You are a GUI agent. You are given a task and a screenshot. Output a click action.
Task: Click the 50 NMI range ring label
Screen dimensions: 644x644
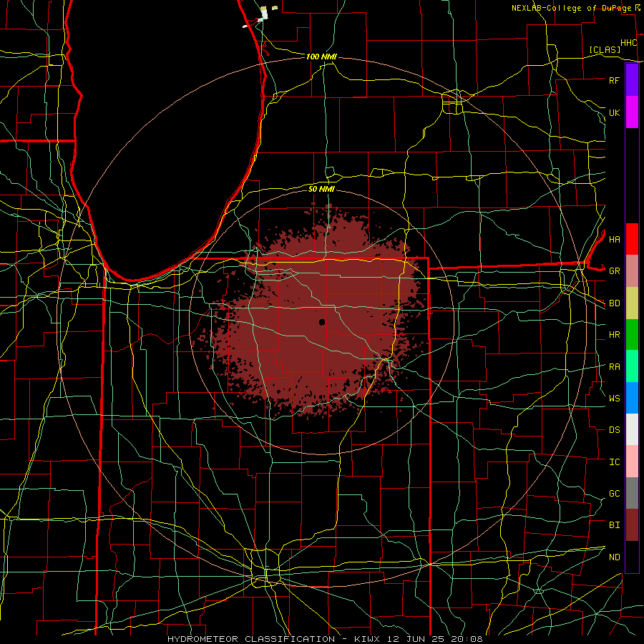click(321, 189)
